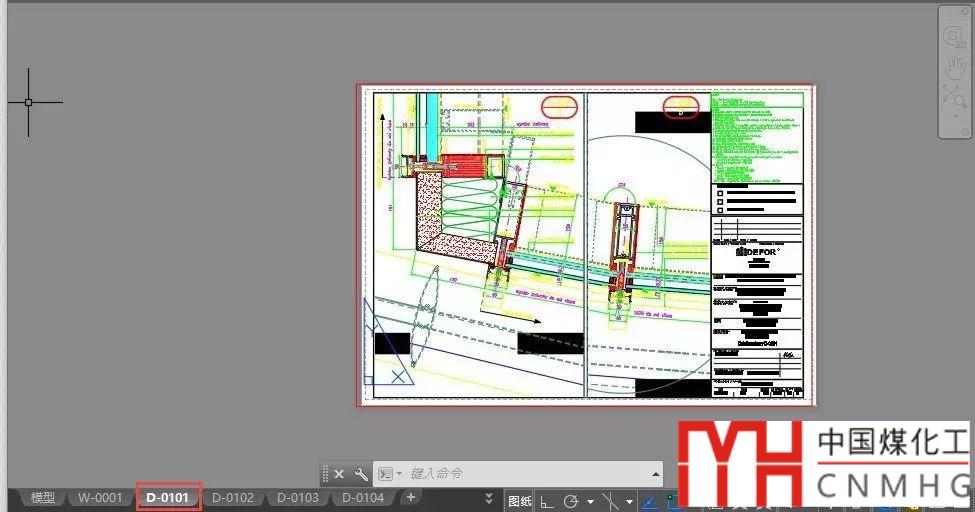This screenshot has width=975, height=512.
Task: Open the object snap dropdown arrow
Action: (x=629, y=501)
